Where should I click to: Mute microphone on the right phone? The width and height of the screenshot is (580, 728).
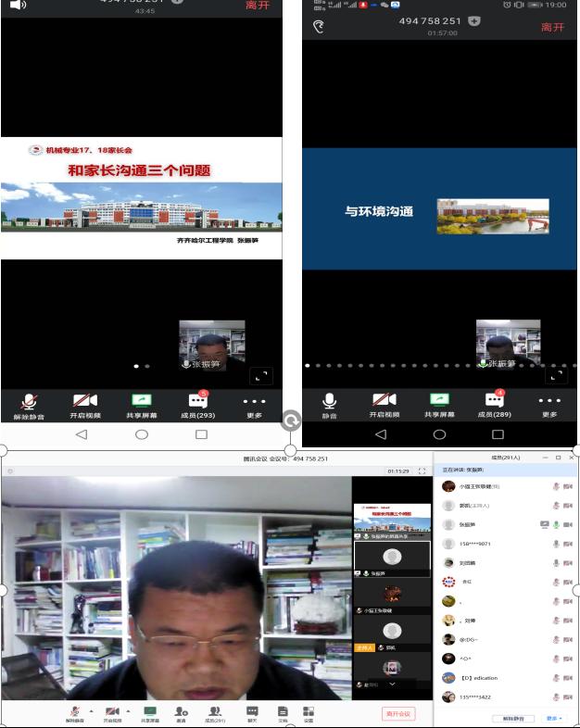[x=329, y=404]
